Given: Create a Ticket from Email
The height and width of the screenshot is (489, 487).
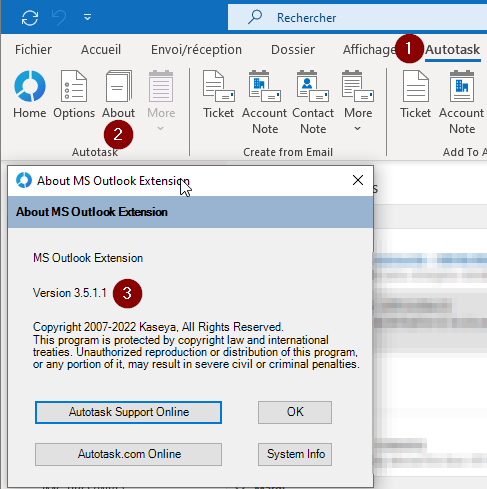Looking at the screenshot, I should tap(219, 94).
